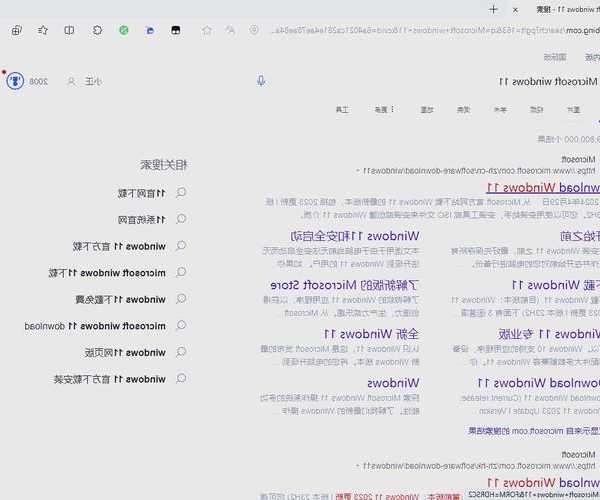The width and height of the screenshot is (600, 500).
Task: Open 了解新版的 Microsoft Store link
Action: tap(342, 285)
